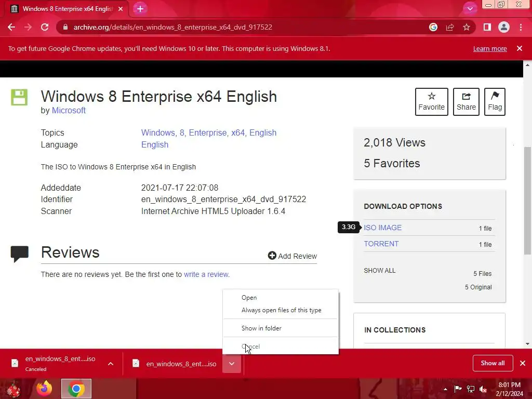
Task: Open the network tray icon
Action: point(471,389)
